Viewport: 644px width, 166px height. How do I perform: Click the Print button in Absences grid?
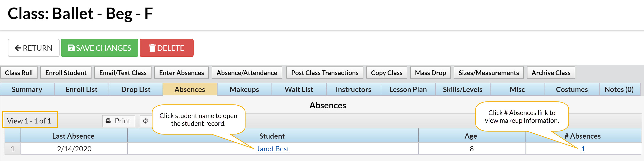[118, 121]
